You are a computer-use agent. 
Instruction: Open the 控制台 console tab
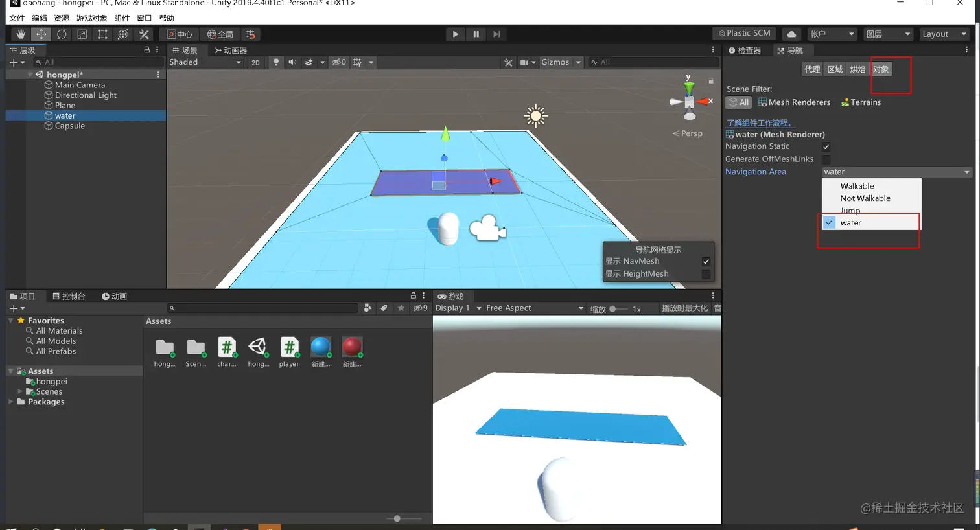coord(69,296)
